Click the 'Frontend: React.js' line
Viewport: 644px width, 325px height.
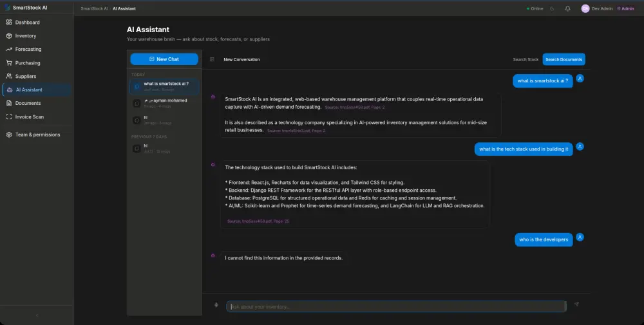click(x=315, y=183)
